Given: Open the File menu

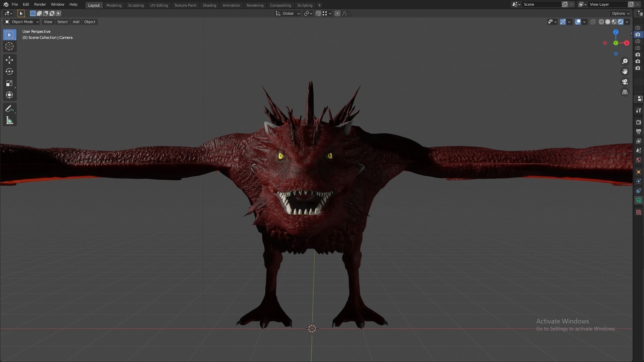Looking at the screenshot, I should pos(15,4).
